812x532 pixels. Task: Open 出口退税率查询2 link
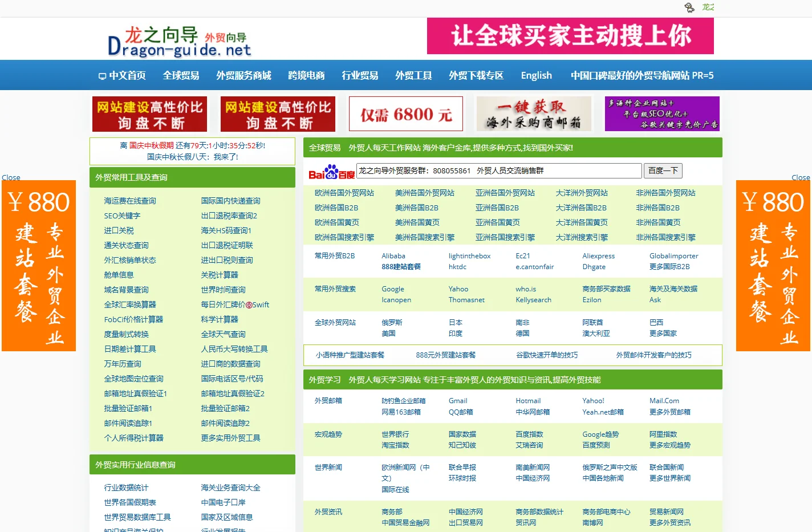[229, 216]
